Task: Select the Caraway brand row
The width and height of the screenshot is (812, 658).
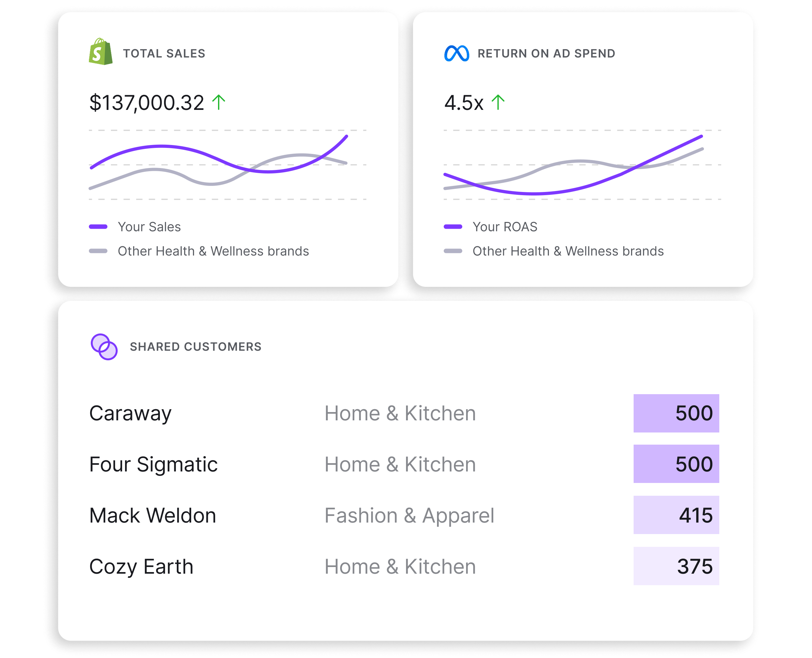Action: tap(130, 413)
